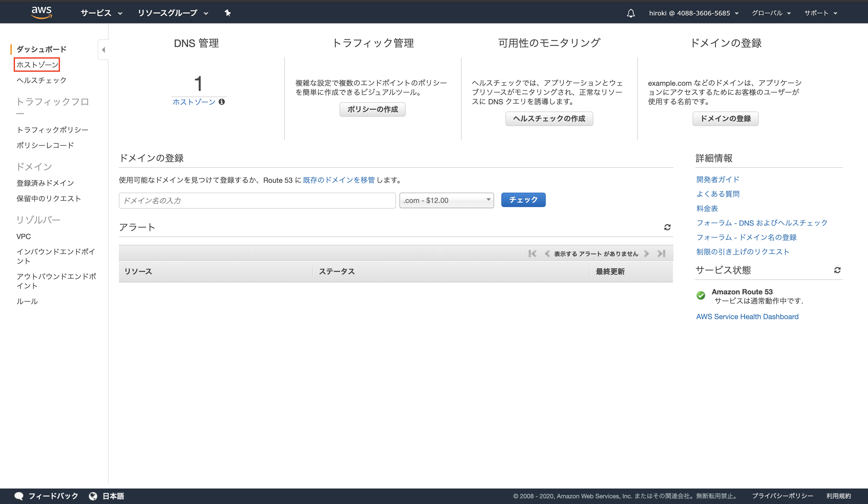Click the ドメインの登録 button
Image resolution: width=868 pixels, height=504 pixels.
click(725, 119)
